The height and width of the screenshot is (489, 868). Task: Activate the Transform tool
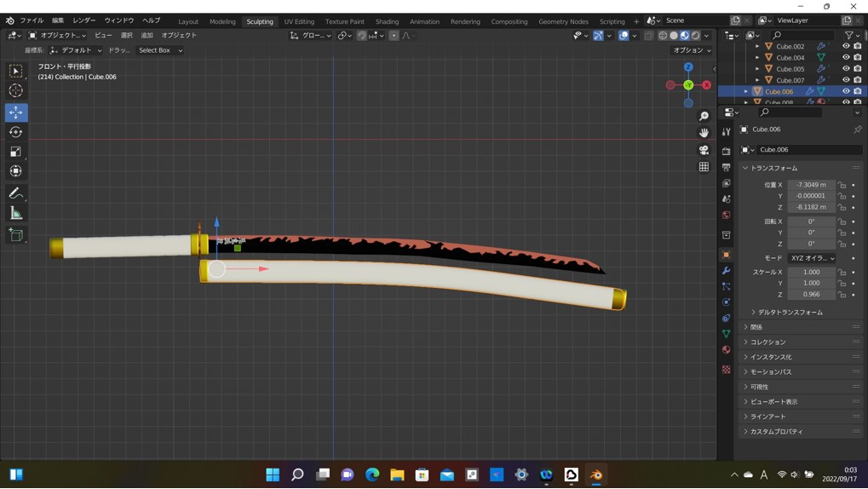[x=15, y=170]
